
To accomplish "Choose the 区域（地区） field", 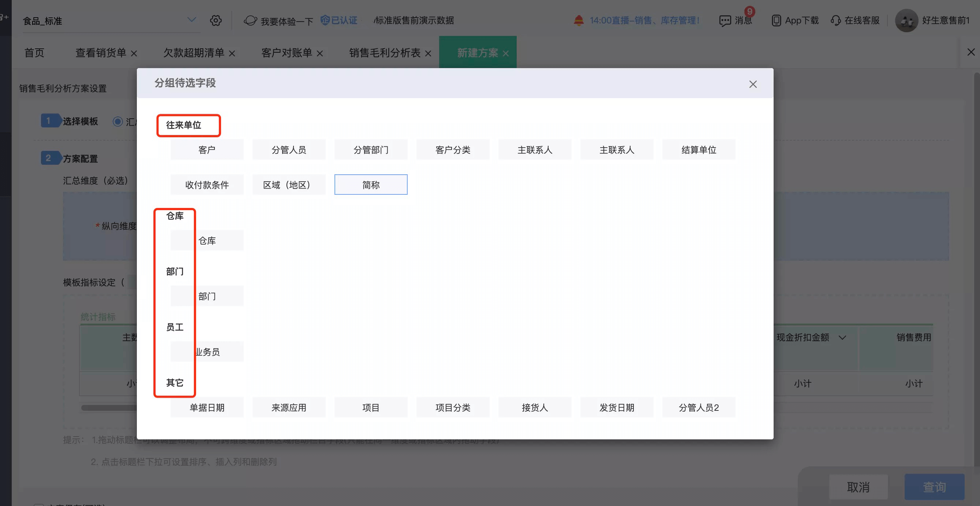I will coord(289,185).
